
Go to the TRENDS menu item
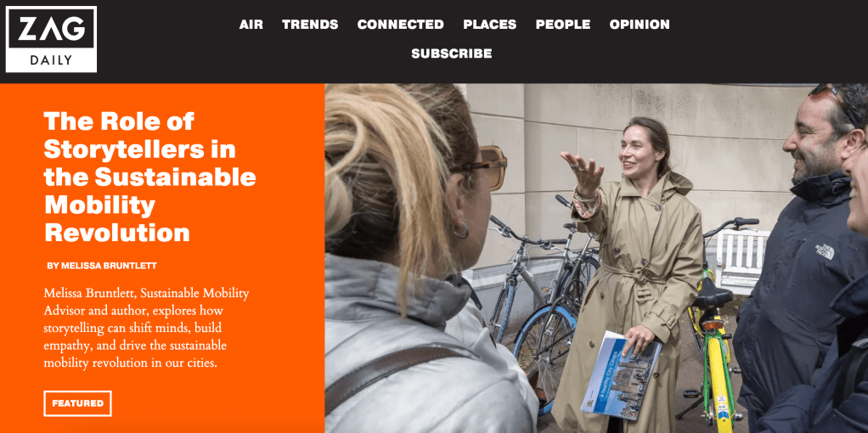pos(310,25)
